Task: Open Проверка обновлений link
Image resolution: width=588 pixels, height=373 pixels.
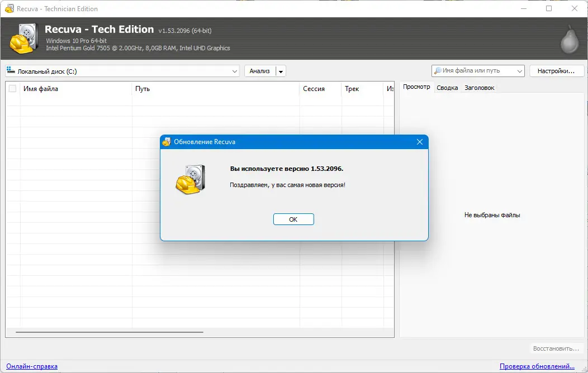Action: 537,366
